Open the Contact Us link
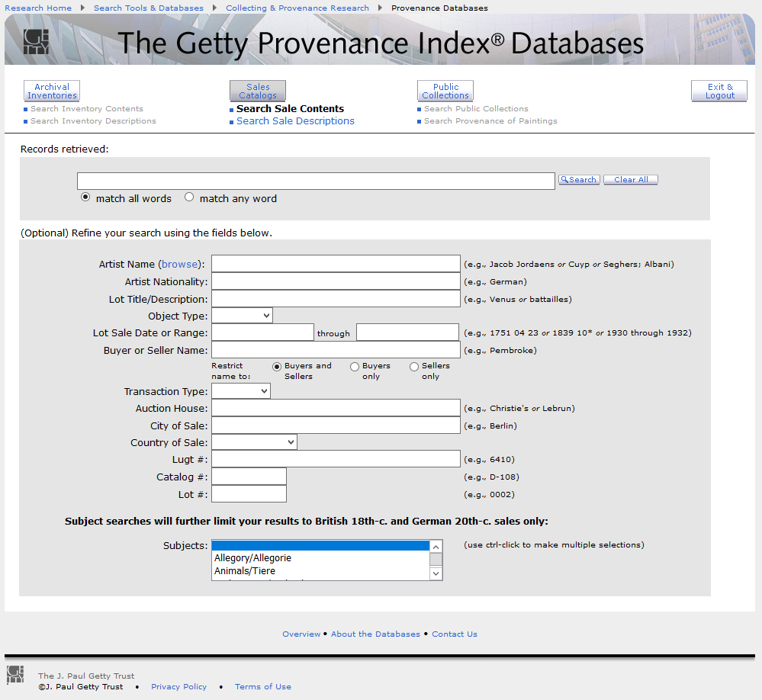The height and width of the screenshot is (700, 762). point(455,634)
